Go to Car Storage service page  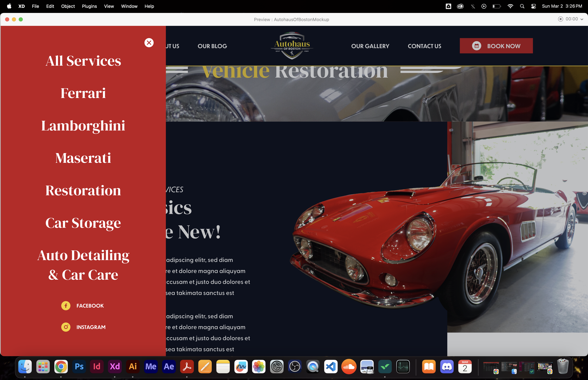(83, 223)
